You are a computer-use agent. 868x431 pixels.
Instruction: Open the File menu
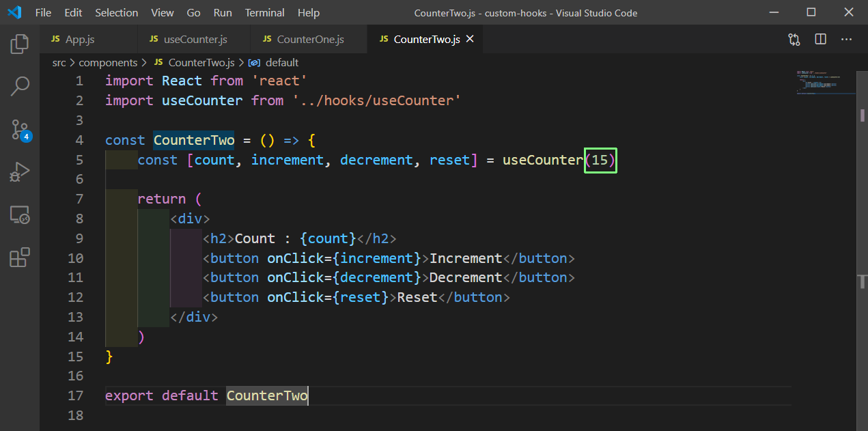(43, 12)
